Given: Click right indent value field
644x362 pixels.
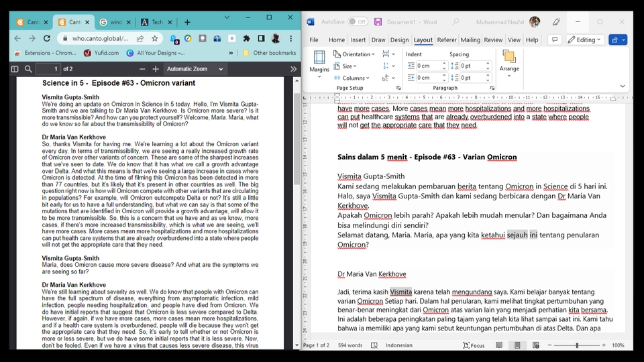Looking at the screenshot, I should (427, 78).
